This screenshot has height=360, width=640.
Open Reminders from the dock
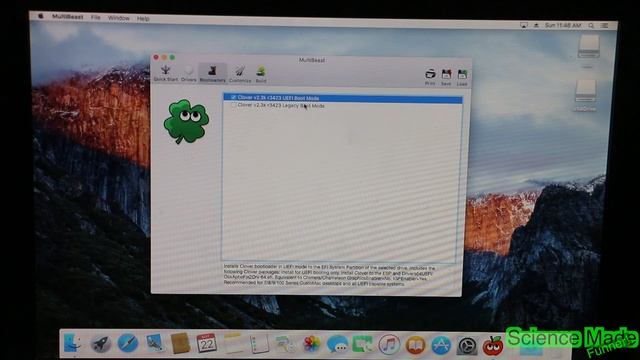tap(259, 344)
